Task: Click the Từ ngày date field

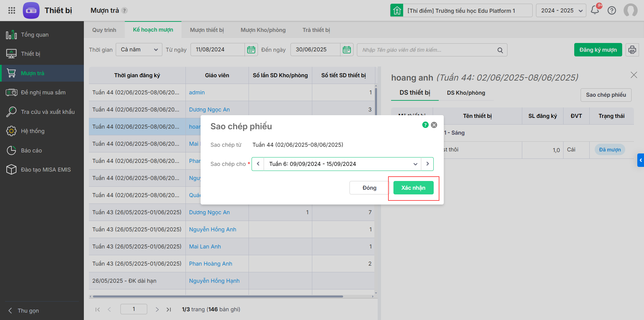Action: (x=218, y=50)
